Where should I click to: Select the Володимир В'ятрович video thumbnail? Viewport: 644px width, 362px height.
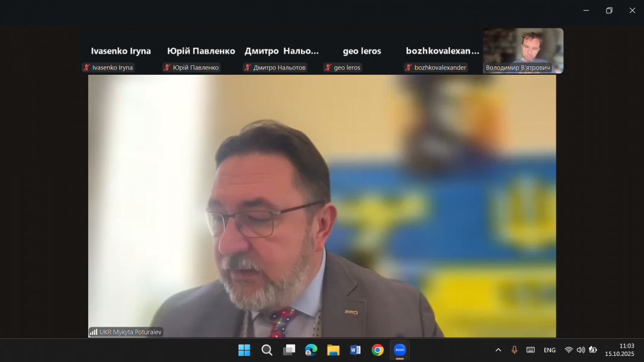523,51
